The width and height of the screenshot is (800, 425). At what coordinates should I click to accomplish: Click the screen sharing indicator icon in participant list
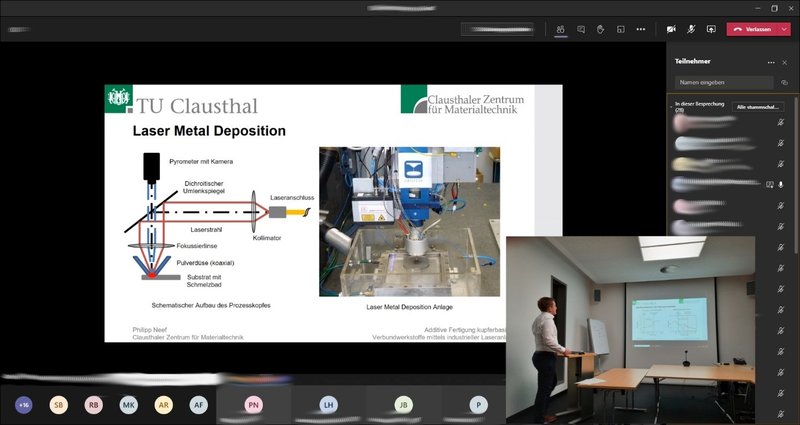[770, 185]
